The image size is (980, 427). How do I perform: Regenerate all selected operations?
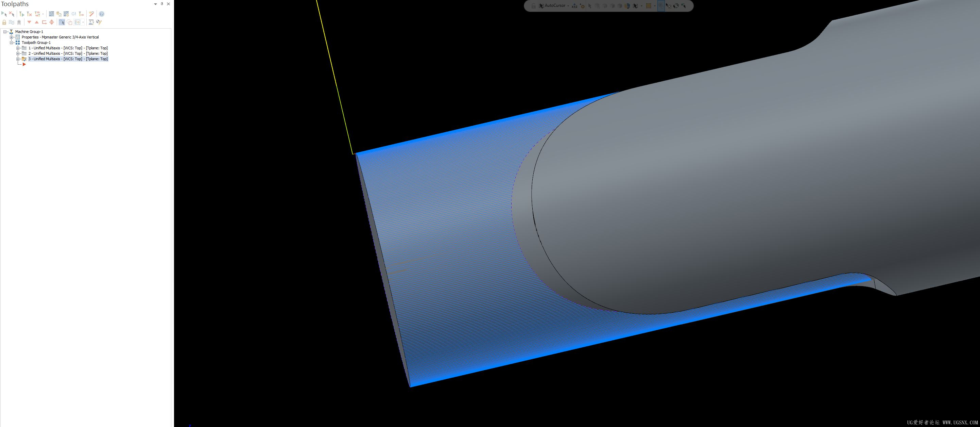[22, 14]
